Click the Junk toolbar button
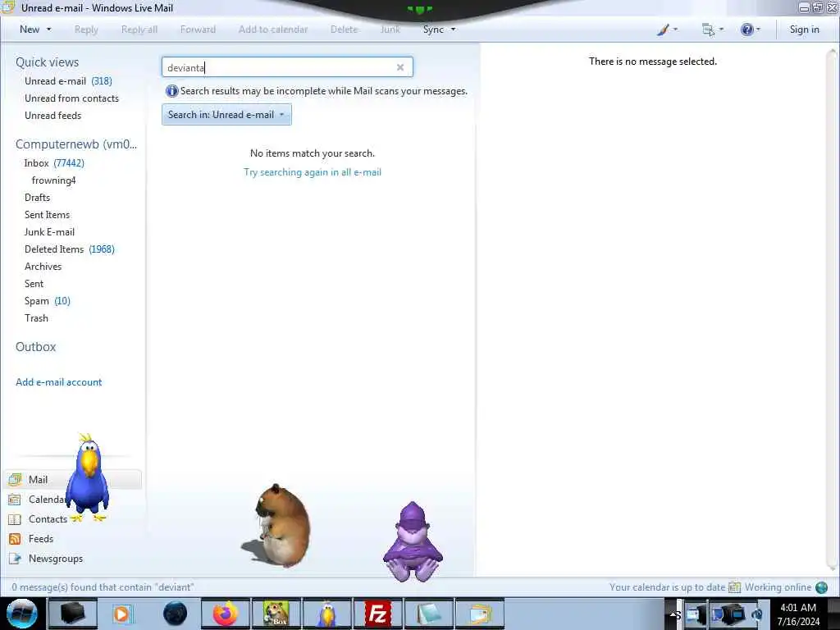 (390, 30)
